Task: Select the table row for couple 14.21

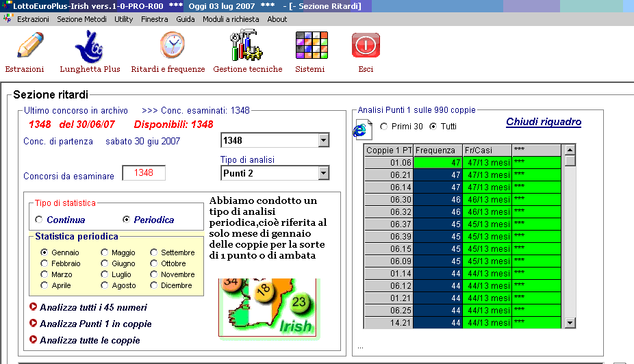Action: [x=463, y=323]
